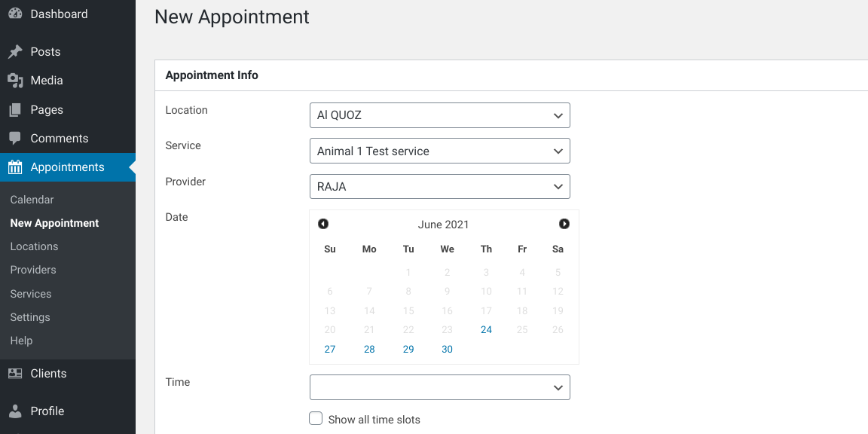This screenshot has width=868, height=434.
Task: Click the Appointments calendar icon
Action: (x=15, y=167)
